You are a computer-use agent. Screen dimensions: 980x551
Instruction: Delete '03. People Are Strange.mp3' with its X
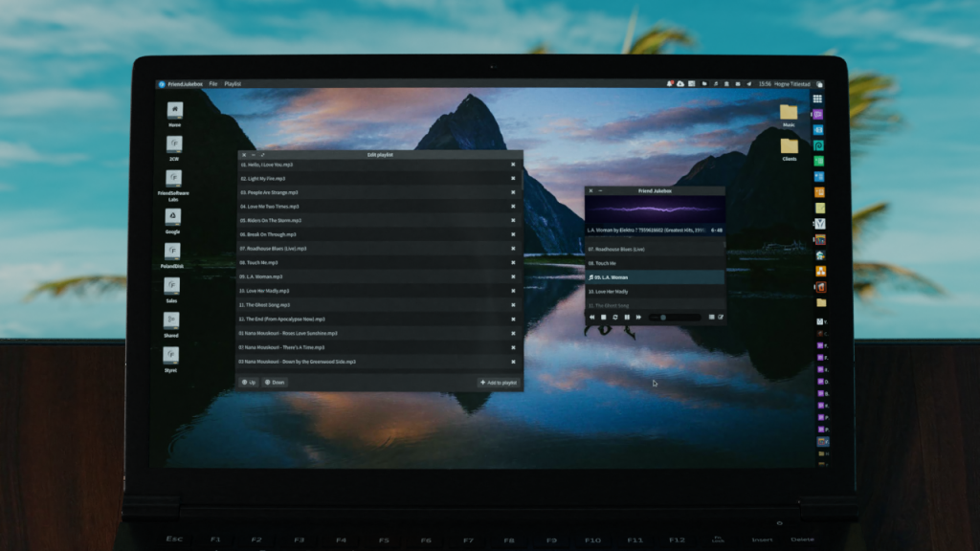513,192
